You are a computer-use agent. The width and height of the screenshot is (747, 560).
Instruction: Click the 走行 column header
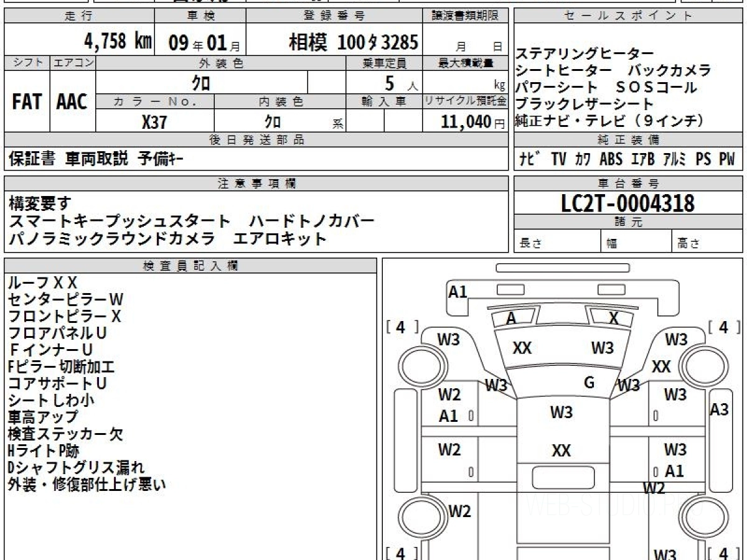pos(79,16)
